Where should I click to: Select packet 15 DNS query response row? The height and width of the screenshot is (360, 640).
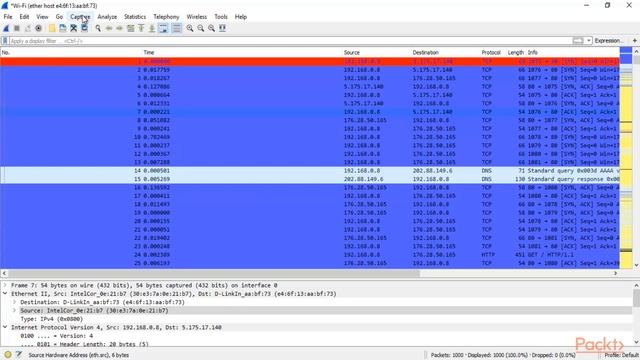point(310,179)
